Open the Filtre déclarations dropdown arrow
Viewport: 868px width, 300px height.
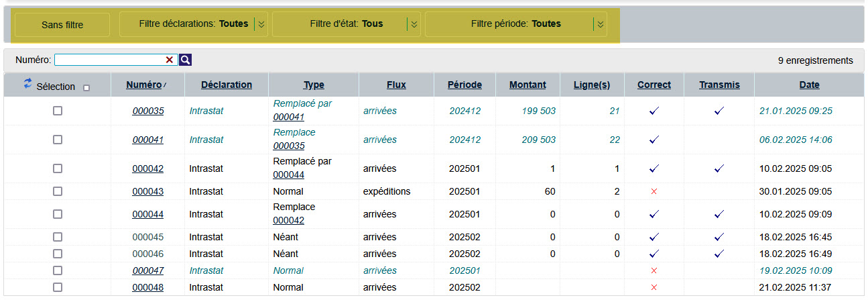(261, 24)
